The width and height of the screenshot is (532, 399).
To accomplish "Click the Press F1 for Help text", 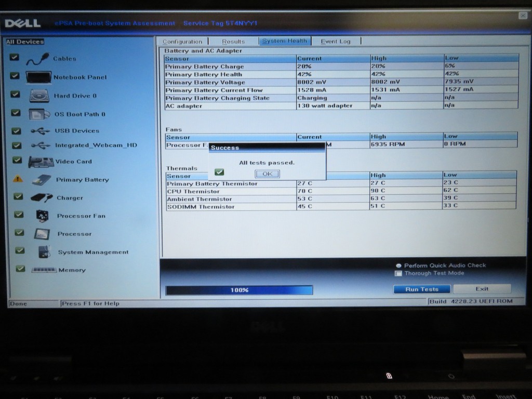I will tap(90, 303).
